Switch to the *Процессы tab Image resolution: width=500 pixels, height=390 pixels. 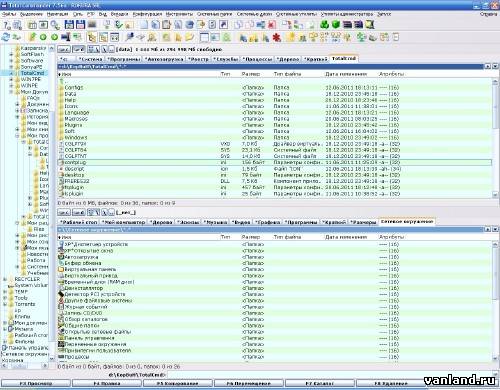coord(257,59)
